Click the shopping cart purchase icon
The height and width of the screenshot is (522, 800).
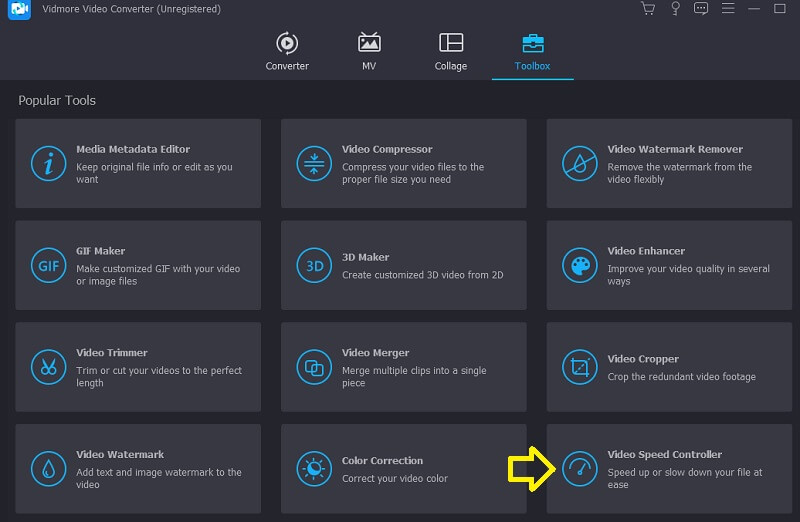(x=647, y=9)
